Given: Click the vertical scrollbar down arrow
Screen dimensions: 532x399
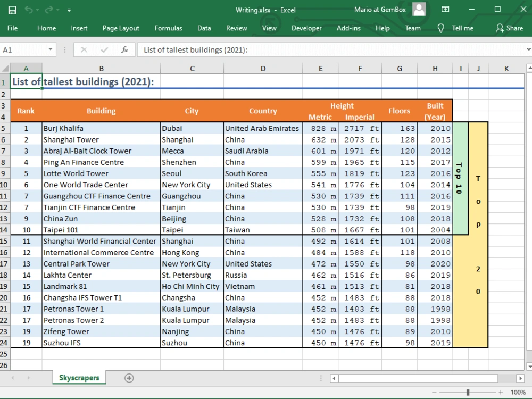Looking at the screenshot, I should [x=529, y=366].
